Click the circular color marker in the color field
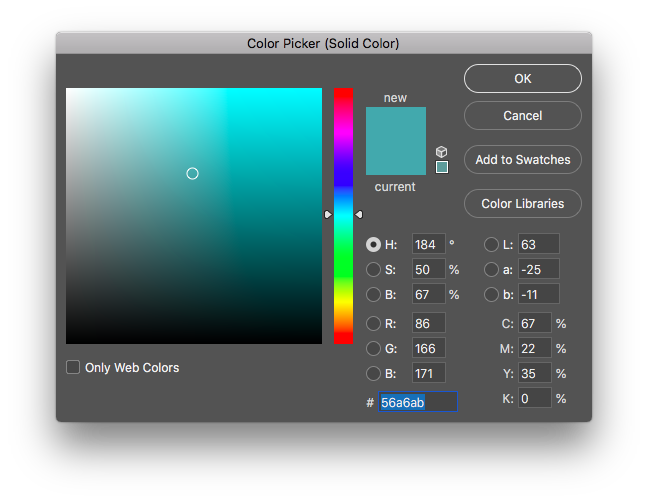The image size is (648, 502). 192,174
